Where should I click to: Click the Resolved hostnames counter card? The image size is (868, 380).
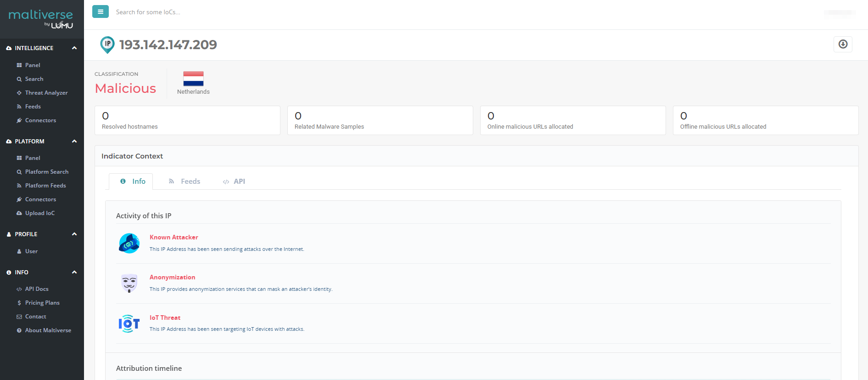[187, 120]
